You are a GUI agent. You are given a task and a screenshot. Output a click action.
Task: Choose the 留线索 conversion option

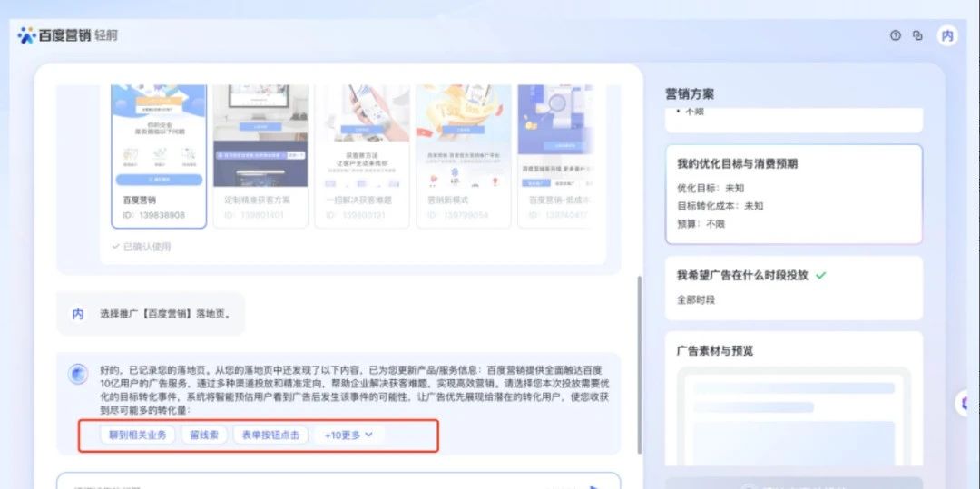[204, 435]
